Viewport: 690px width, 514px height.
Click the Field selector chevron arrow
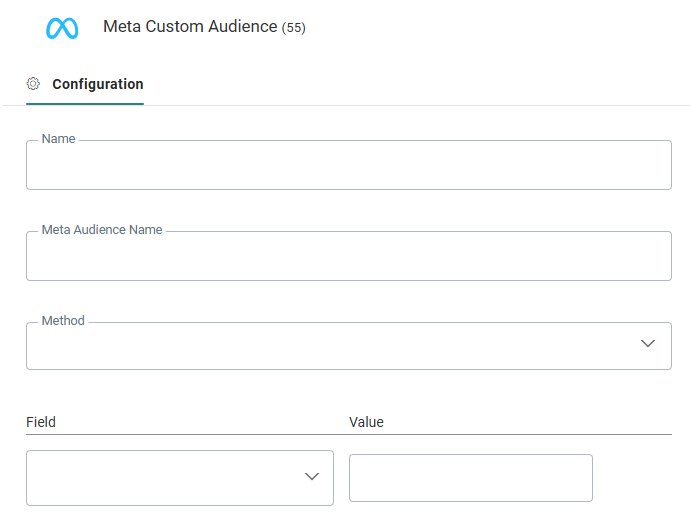click(x=311, y=477)
